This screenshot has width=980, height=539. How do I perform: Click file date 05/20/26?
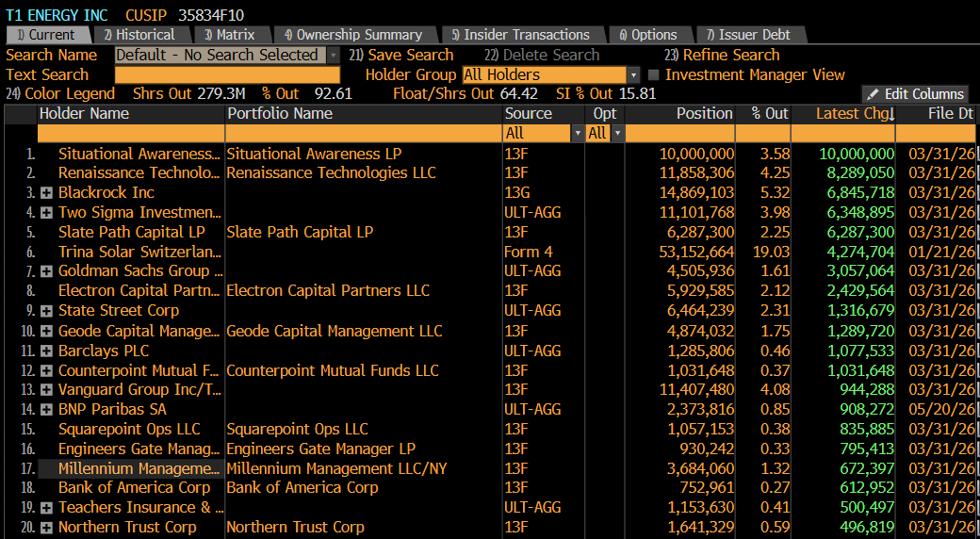944,410
